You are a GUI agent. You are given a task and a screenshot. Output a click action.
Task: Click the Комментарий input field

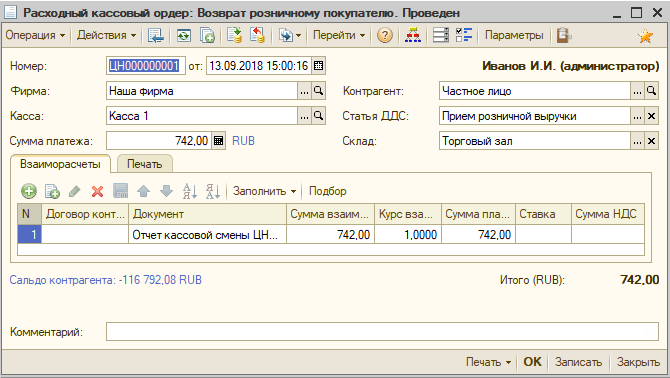pos(382,332)
